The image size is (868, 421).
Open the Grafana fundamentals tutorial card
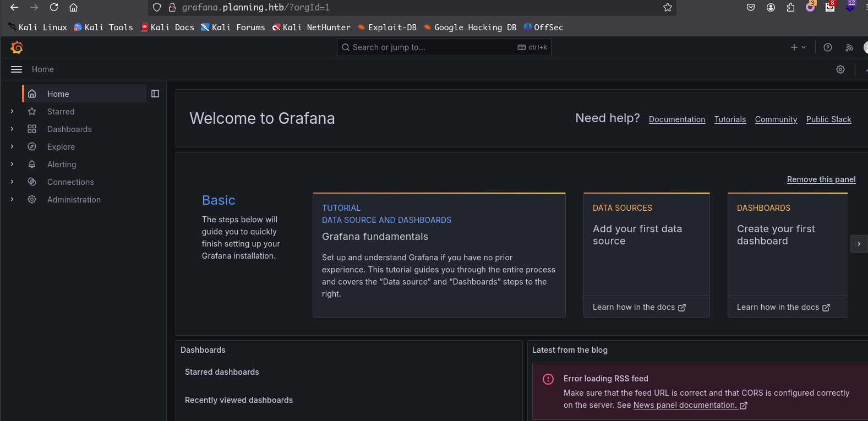(x=439, y=255)
